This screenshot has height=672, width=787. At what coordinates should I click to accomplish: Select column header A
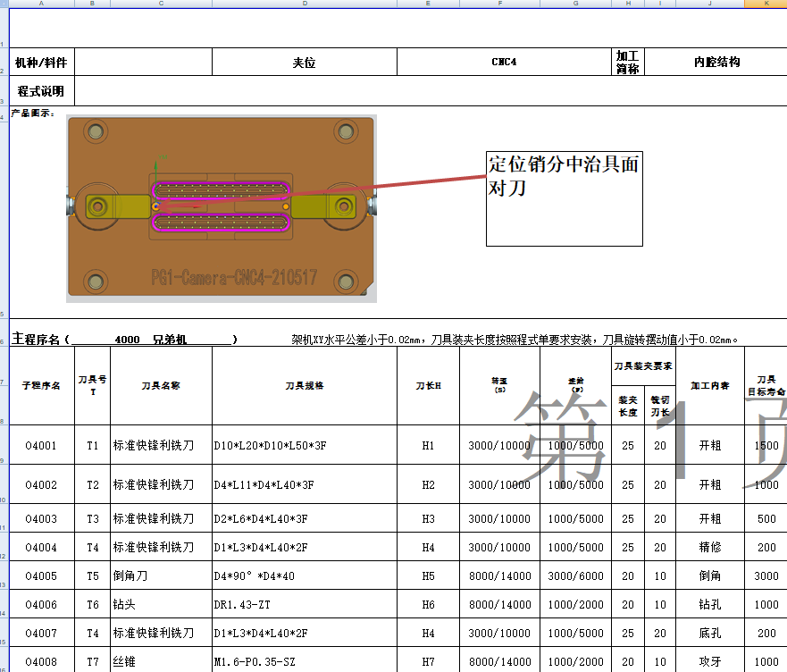pyautogui.click(x=40, y=4)
